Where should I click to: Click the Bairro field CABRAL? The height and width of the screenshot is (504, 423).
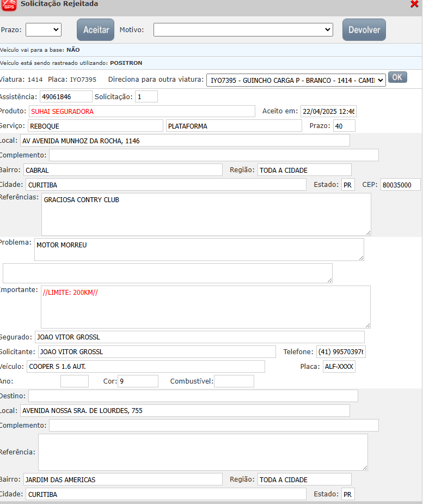(123, 170)
